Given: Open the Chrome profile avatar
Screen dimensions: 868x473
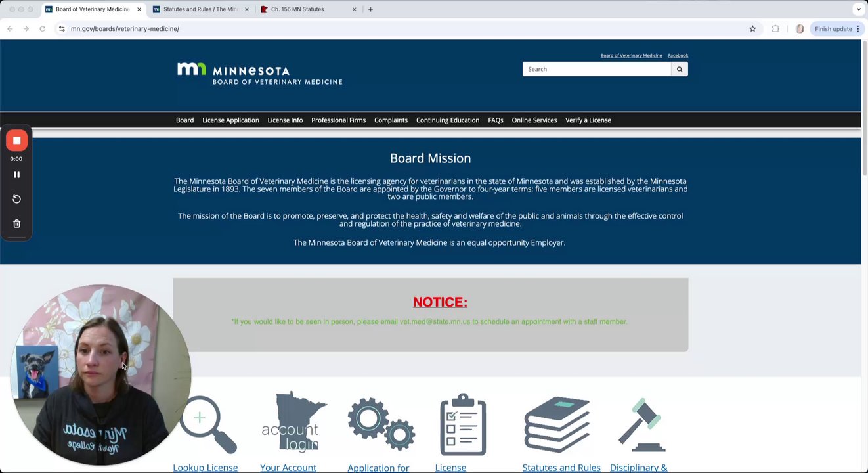Looking at the screenshot, I should 800,29.
